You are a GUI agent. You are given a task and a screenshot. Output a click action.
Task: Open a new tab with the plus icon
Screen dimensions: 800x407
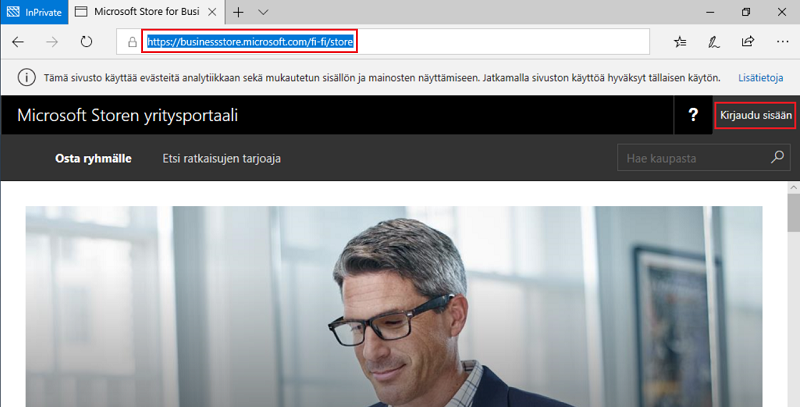click(238, 12)
